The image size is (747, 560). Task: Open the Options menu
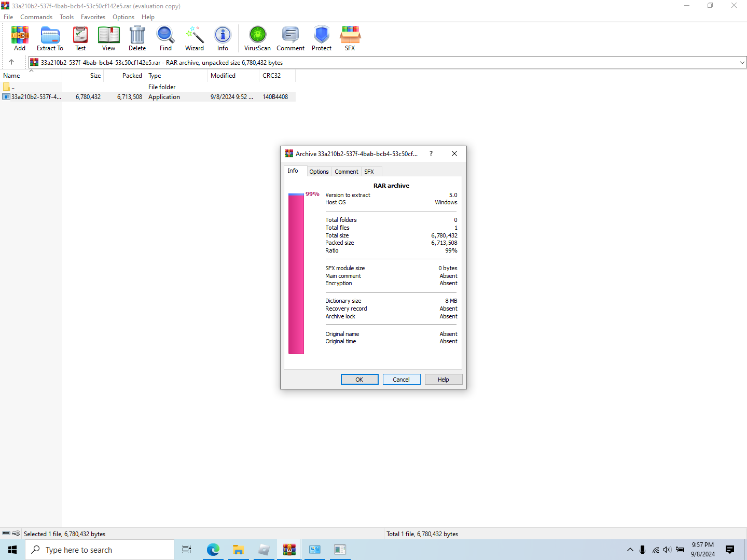click(x=123, y=17)
